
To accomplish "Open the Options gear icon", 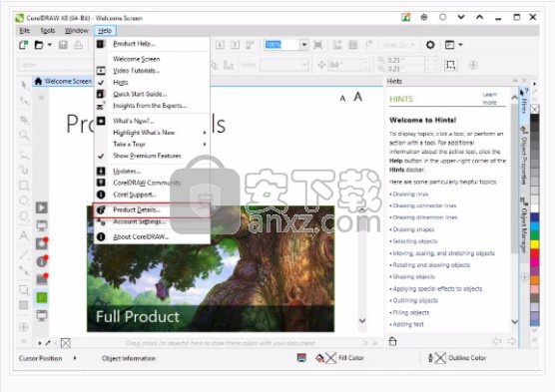I will pyautogui.click(x=430, y=45).
